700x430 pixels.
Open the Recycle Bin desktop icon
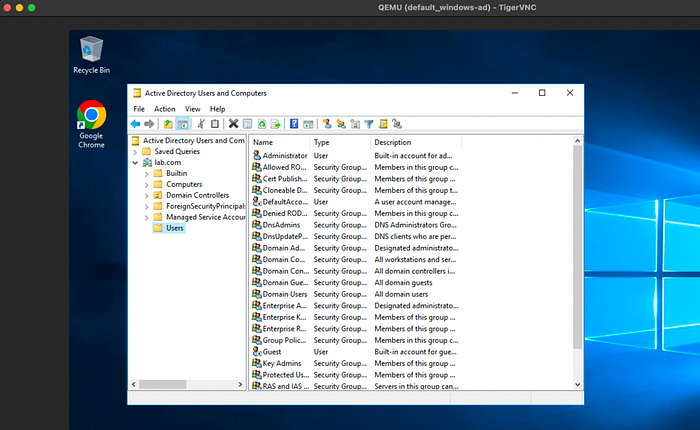tap(92, 54)
